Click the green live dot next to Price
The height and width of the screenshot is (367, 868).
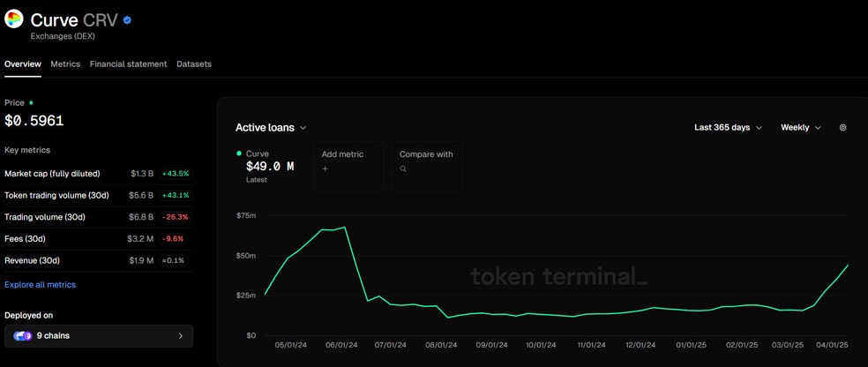(31, 102)
